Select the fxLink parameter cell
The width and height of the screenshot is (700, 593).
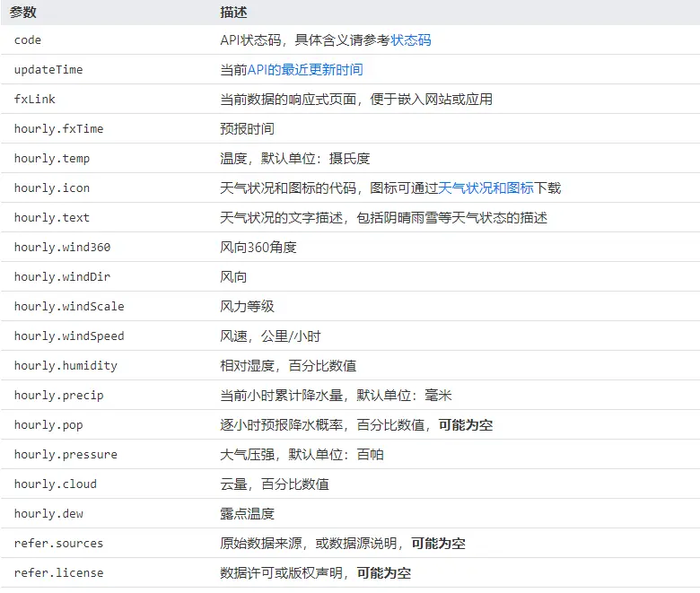point(34,99)
